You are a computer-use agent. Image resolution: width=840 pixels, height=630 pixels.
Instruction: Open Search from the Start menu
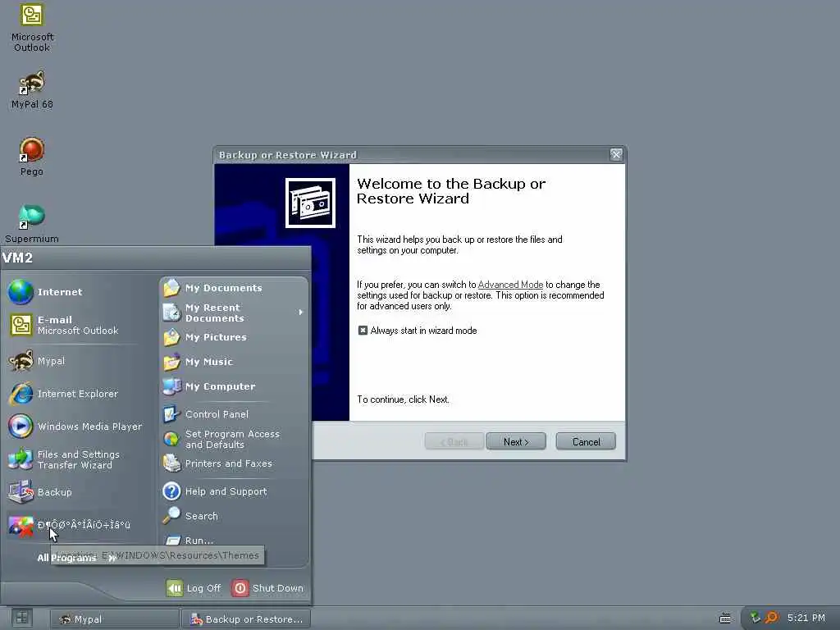(234, 516)
